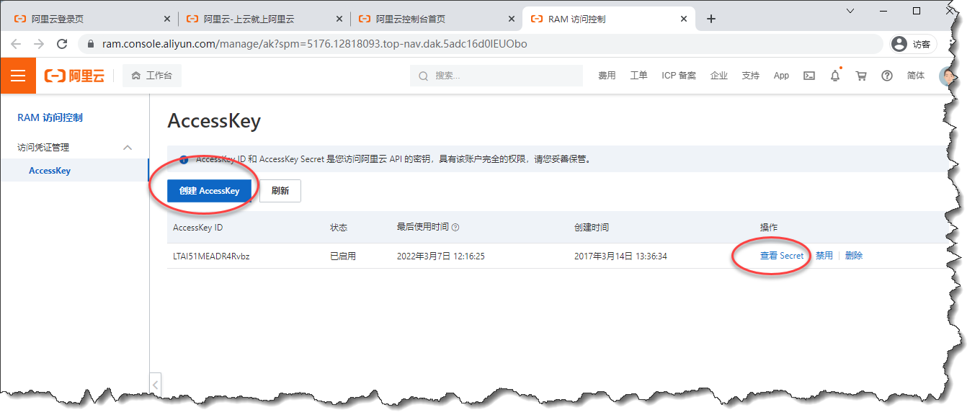Open the 企业 menu
The width and height of the screenshot is (980, 420).
pos(718,76)
